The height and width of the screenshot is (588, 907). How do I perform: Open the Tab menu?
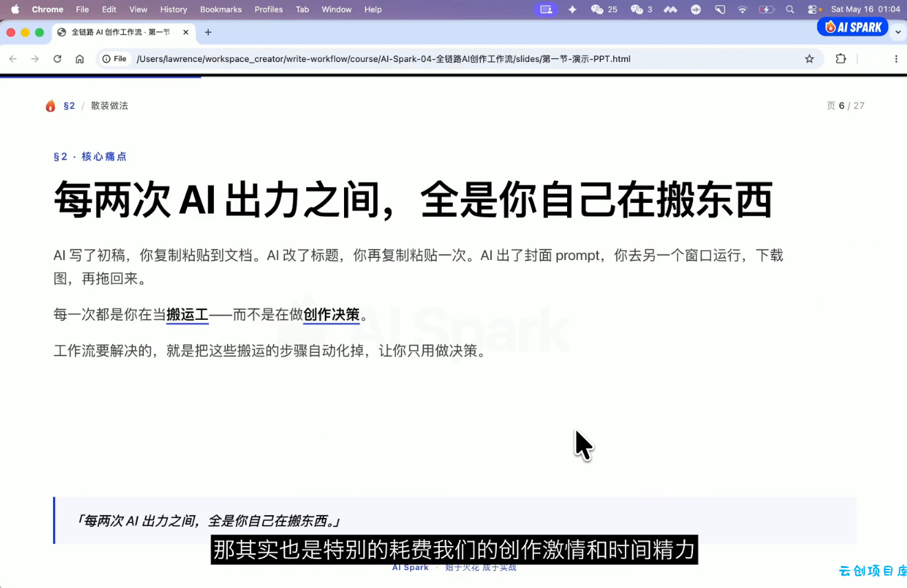(x=302, y=10)
